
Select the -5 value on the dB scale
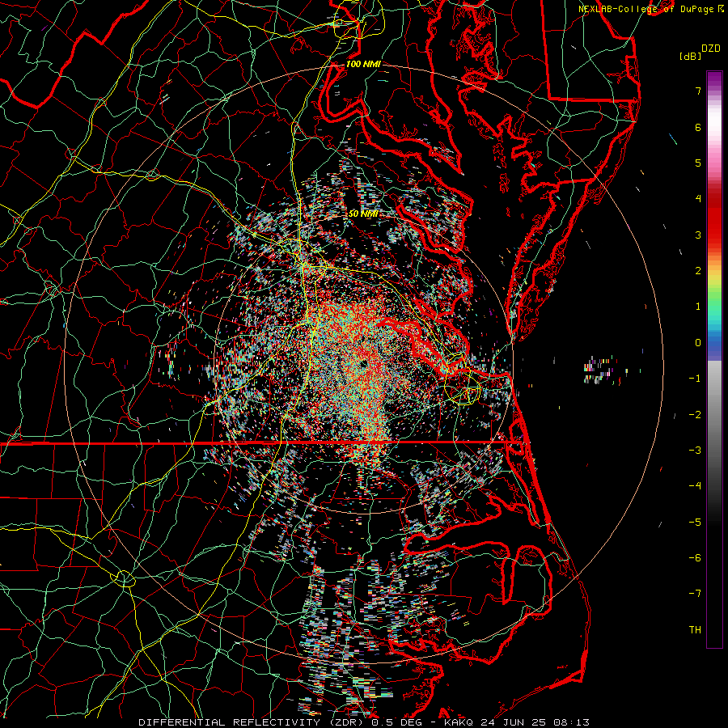[x=695, y=523]
